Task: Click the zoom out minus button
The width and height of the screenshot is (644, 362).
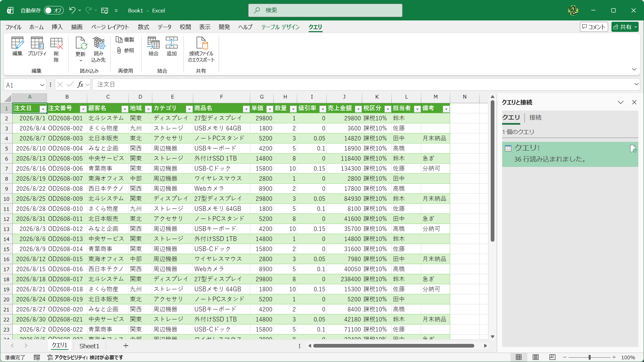Action: click(x=565, y=357)
